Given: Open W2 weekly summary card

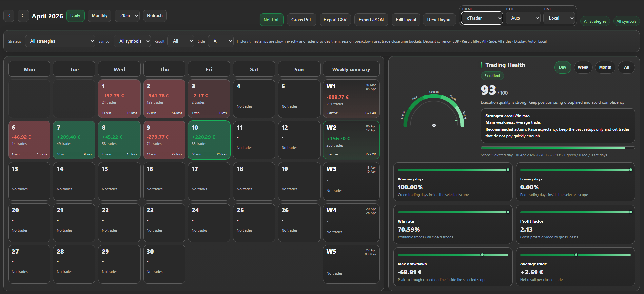Looking at the screenshot, I should (351, 140).
